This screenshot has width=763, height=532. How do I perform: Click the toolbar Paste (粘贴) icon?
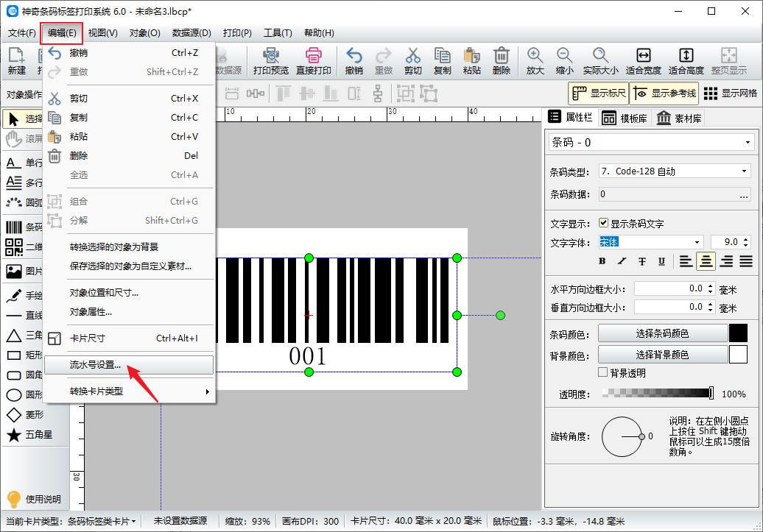tap(471, 61)
